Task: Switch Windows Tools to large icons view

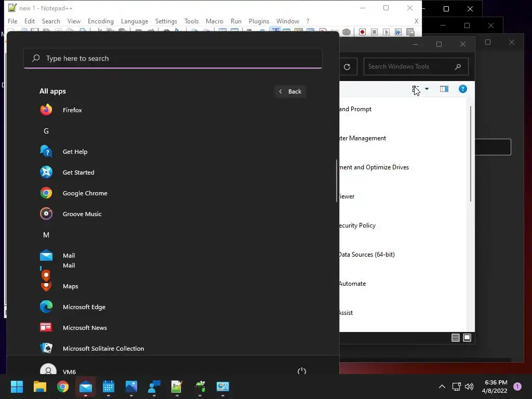Action: pos(467,338)
